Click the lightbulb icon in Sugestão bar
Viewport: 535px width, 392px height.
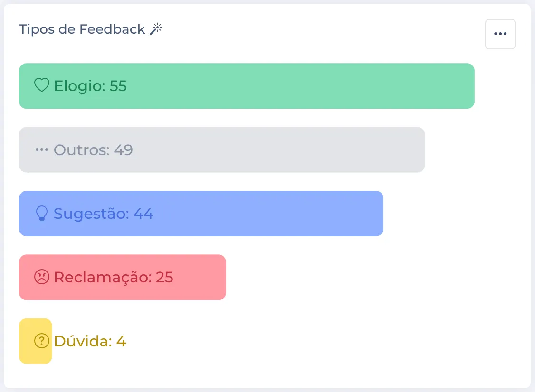click(x=42, y=214)
